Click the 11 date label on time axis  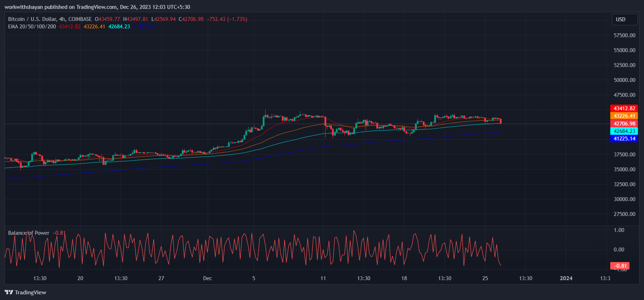coord(323,278)
